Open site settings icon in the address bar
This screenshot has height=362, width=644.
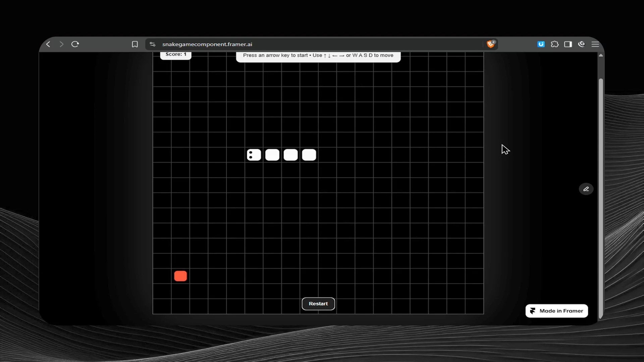pyautogui.click(x=153, y=44)
